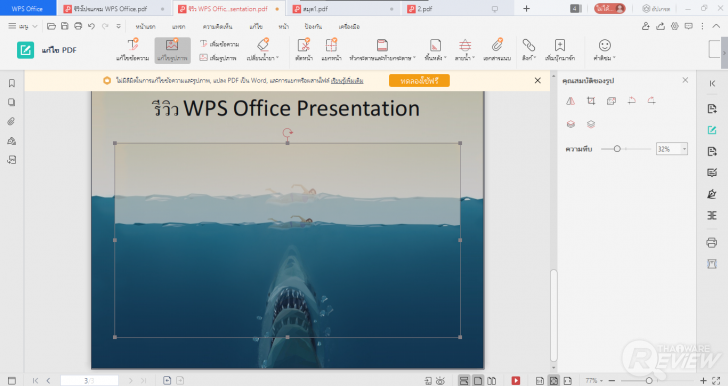The image size is (728, 386).
Task: Toggle single page view
Action: coord(478,380)
